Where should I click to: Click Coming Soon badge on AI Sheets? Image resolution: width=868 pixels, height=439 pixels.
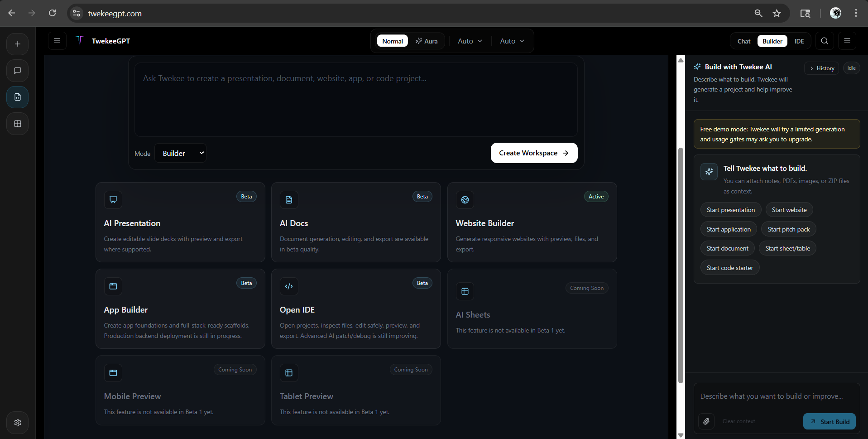[x=586, y=288]
